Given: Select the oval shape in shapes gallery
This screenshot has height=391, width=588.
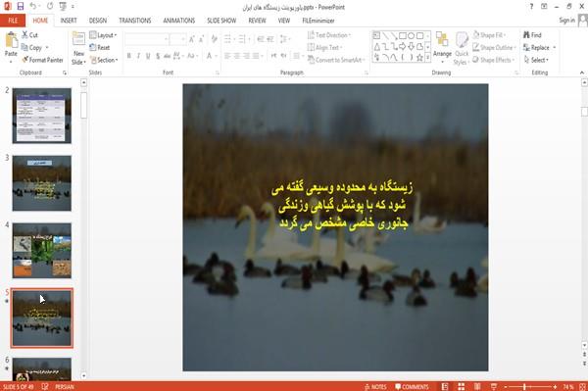Looking at the screenshot, I should [411, 35].
